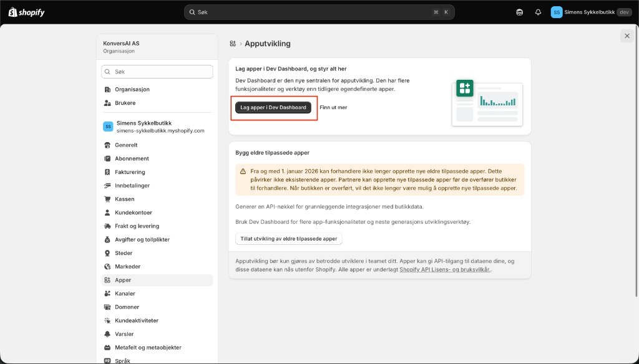
Task: Click the Apper grid icon
Action: [107, 280]
